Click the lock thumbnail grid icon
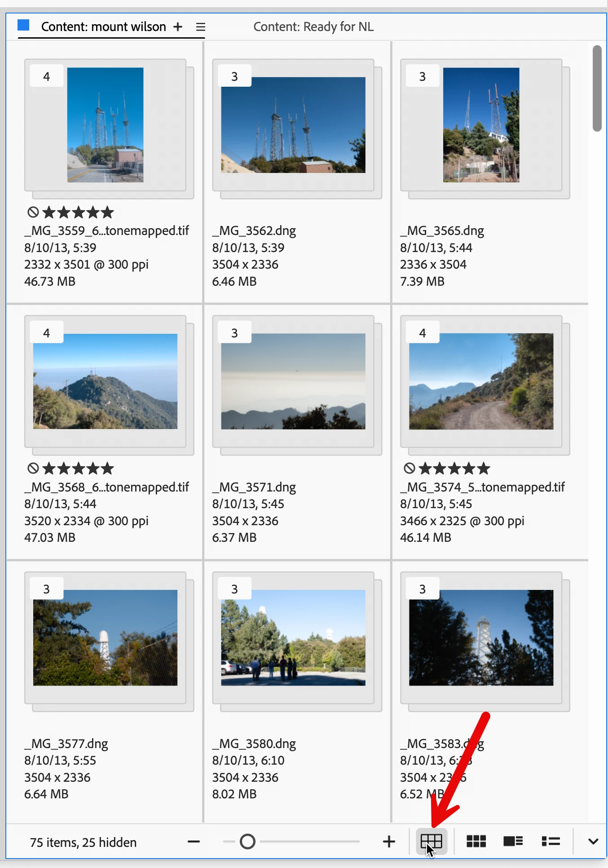Image resolution: width=608 pixels, height=868 pixels. (431, 841)
